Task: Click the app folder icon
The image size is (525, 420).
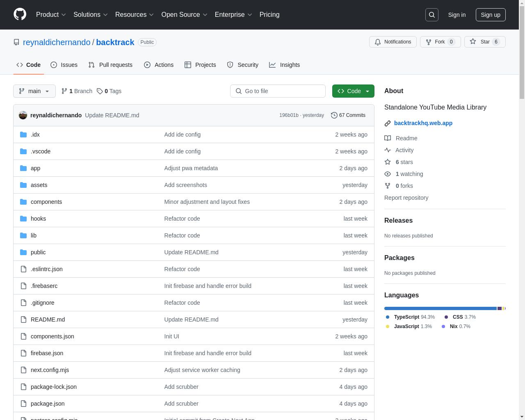Action: coord(23,168)
